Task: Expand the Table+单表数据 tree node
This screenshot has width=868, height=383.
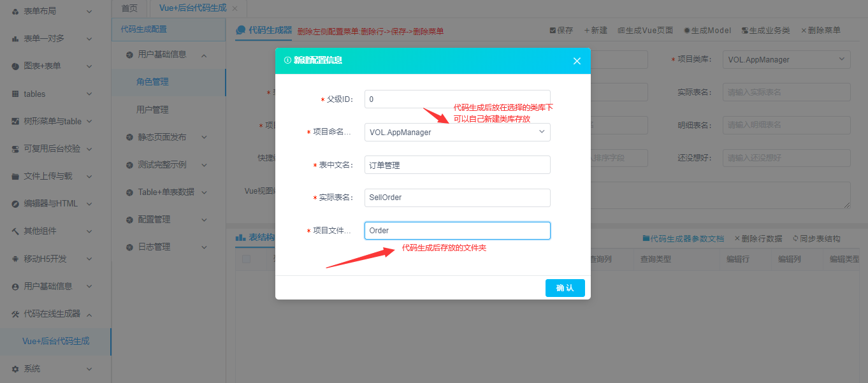Action: 205,192
